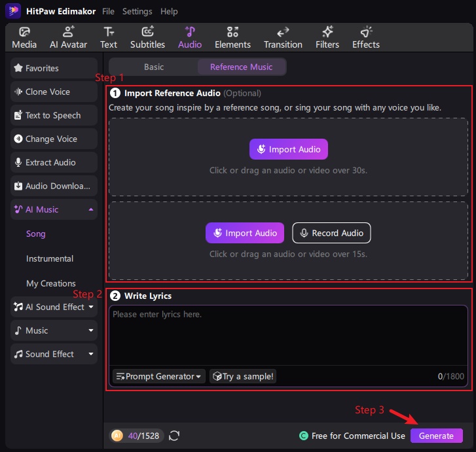Image resolution: width=476 pixels, height=452 pixels.
Task: Select Clone Voice in sidebar
Action: point(54,92)
